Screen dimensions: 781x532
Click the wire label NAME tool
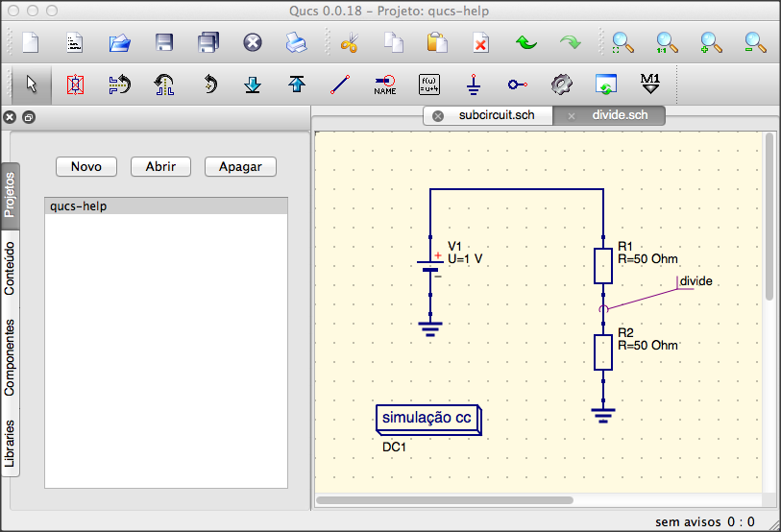(x=385, y=85)
